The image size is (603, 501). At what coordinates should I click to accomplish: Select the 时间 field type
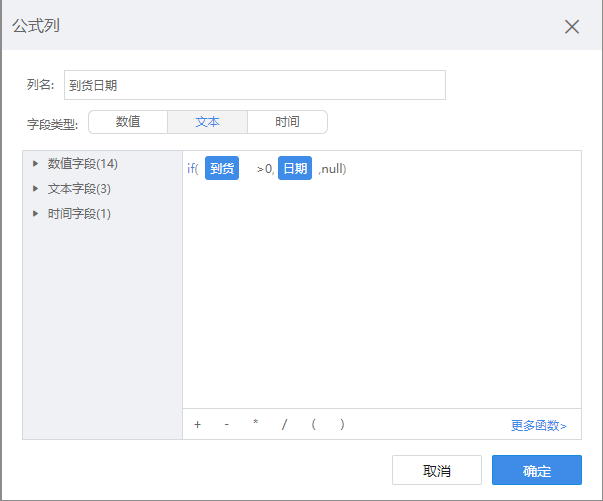pyautogui.click(x=287, y=122)
